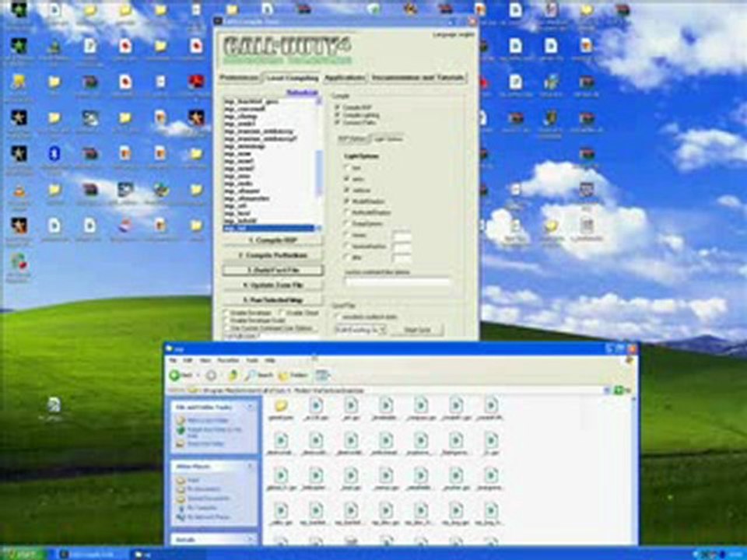Screen dimensions: 747x560
Task: Open the Views button in Explorer toolbar
Action: click(x=323, y=375)
